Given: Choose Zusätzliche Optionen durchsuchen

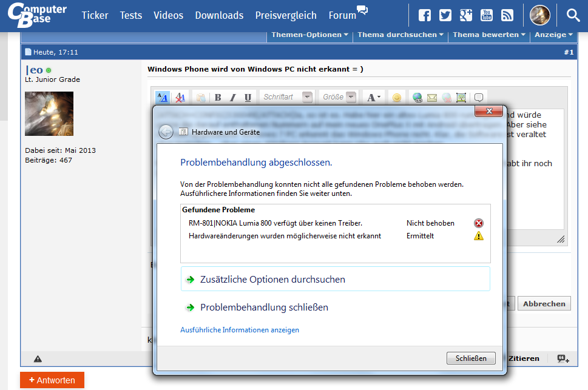Looking at the screenshot, I should click(x=335, y=279).
